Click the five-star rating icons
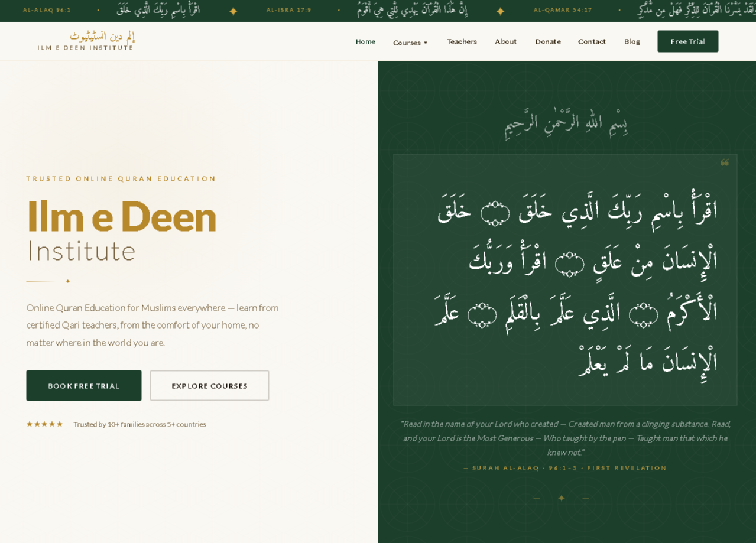 click(x=44, y=424)
